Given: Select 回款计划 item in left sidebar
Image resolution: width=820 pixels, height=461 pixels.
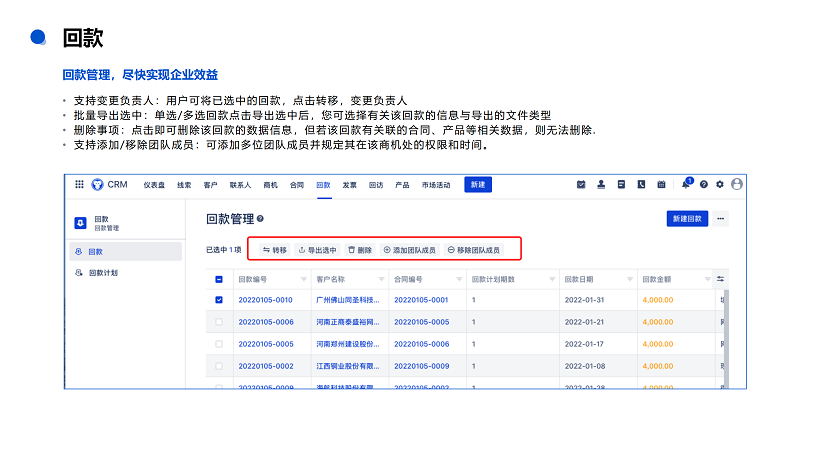Looking at the screenshot, I should click(x=126, y=273).
